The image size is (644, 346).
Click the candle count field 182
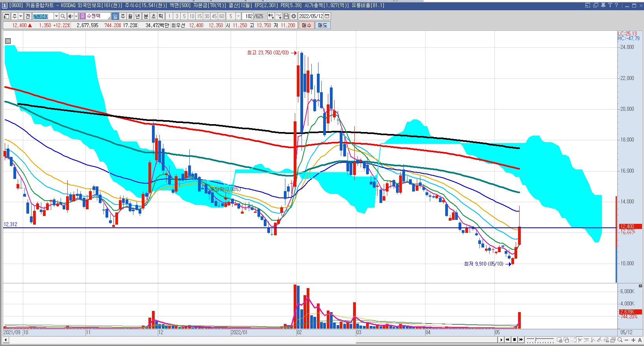[x=248, y=16]
